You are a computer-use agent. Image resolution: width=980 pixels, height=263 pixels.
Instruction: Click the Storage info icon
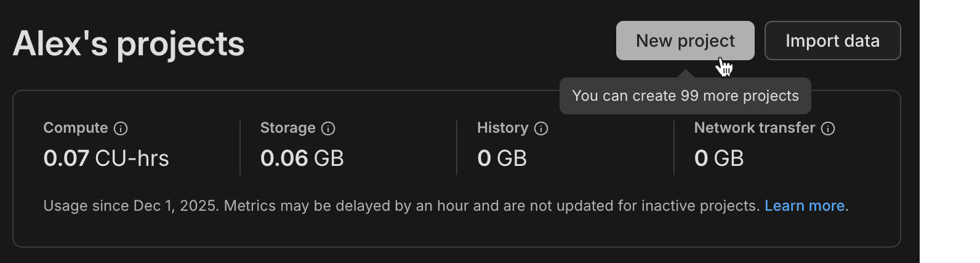pyautogui.click(x=329, y=128)
